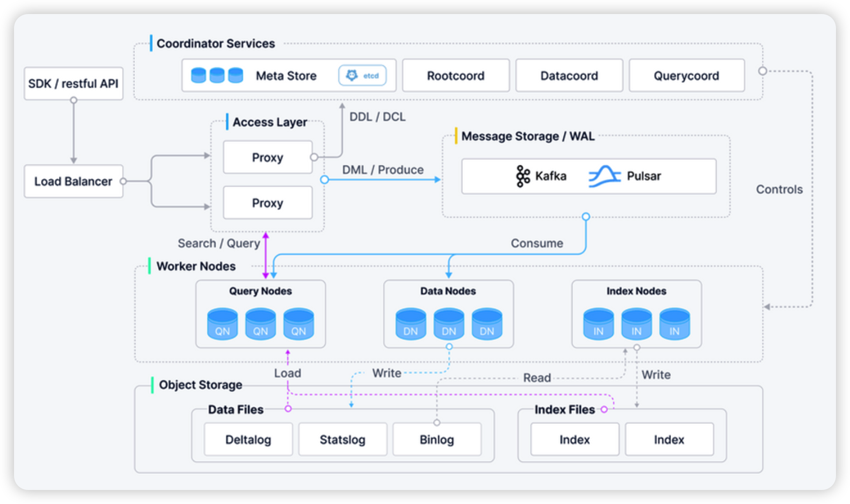Select the lower Proxy box
Viewport: 850px width, 504px height.
[268, 203]
